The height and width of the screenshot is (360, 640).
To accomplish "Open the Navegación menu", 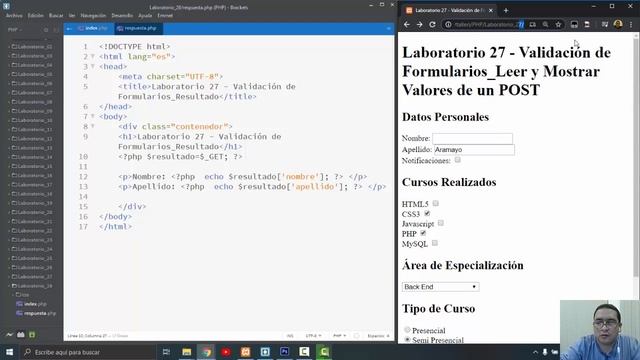I will click(x=93, y=16).
